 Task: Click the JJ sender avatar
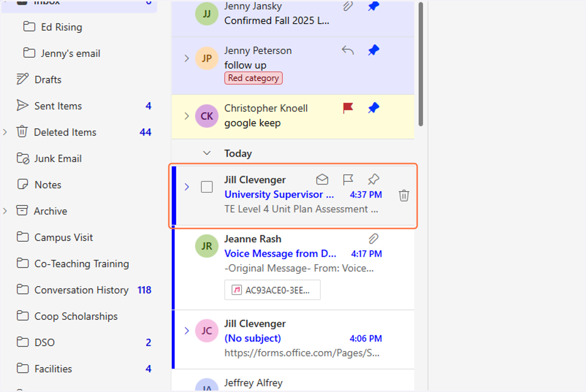pyautogui.click(x=207, y=14)
